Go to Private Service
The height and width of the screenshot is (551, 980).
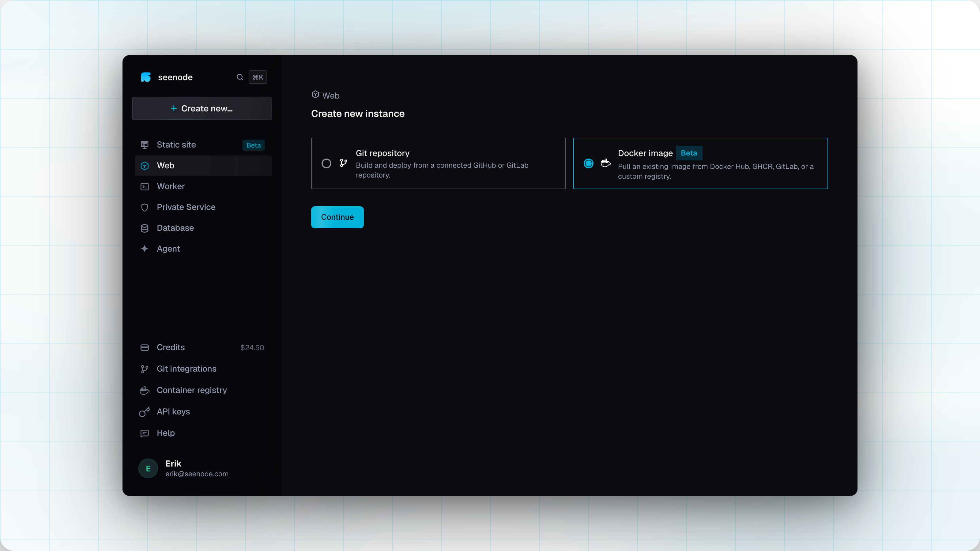(x=203, y=207)
